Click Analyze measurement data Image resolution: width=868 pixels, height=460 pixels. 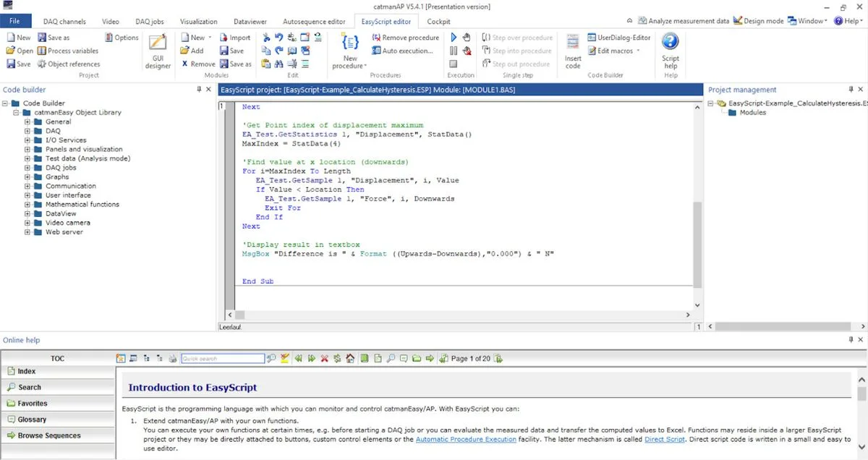click(684, 21)
